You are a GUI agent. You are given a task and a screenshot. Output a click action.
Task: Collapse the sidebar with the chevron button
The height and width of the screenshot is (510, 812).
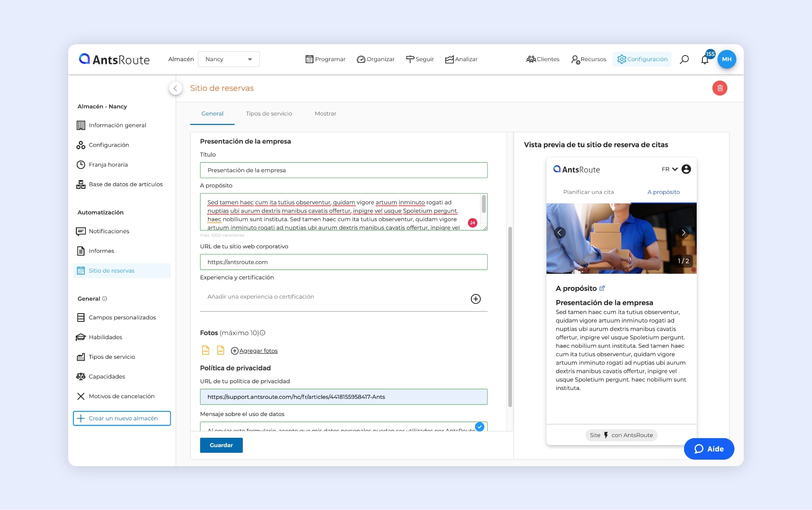click(175, 88)
